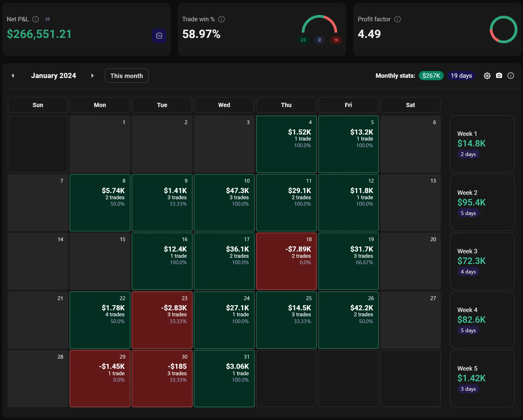
Task: Click the calendar info icon beside camera
Action: (x=511, y=76)
